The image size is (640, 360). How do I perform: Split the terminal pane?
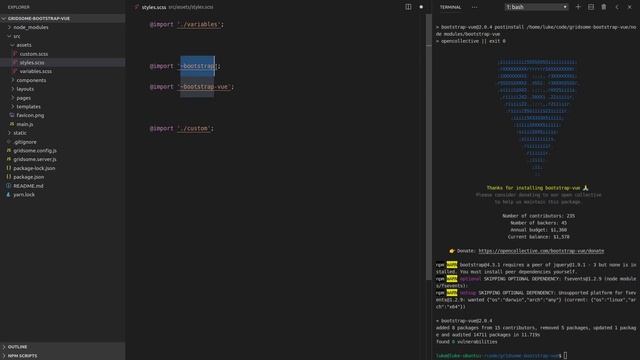[x=591, y=7]
